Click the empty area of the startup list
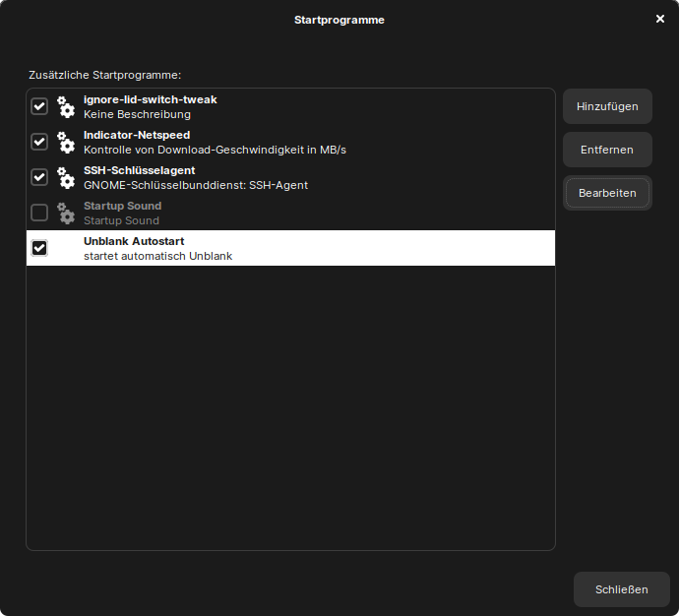 click(290, 403)
